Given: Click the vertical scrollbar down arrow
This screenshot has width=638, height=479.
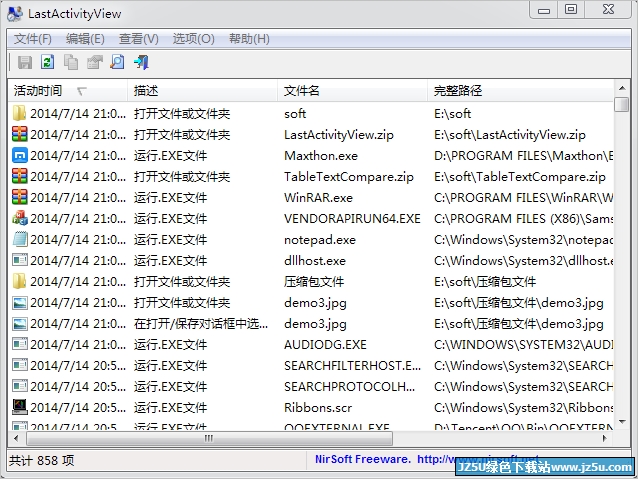Looking at the screenshot, I should (622, 422).
